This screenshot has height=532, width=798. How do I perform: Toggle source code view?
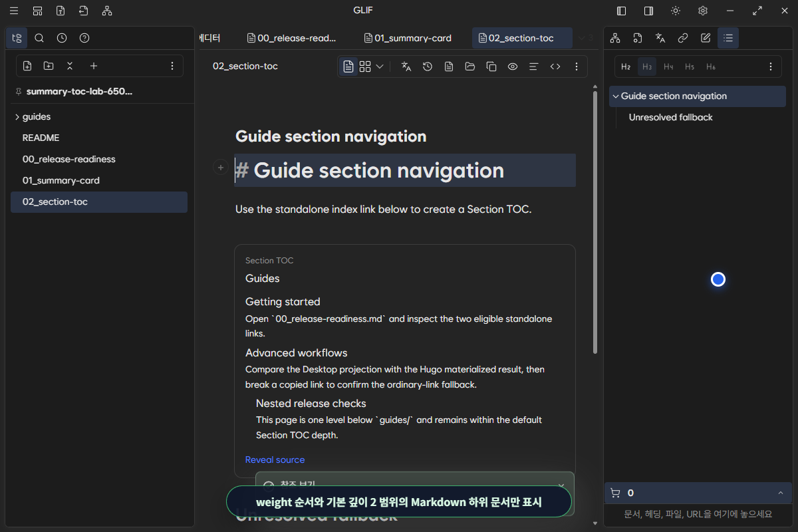[x=555, y=66]
